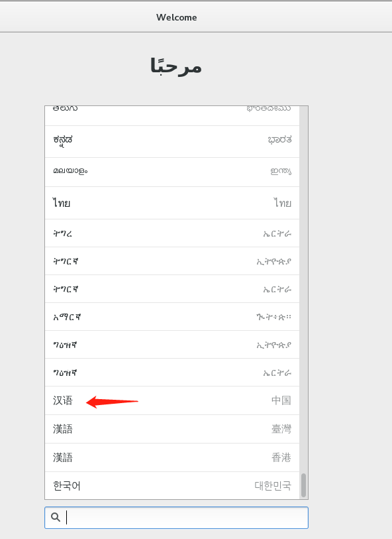
Task: Click the 臺灣 region label
Action: pyautogui.click(x=281, y=429)
